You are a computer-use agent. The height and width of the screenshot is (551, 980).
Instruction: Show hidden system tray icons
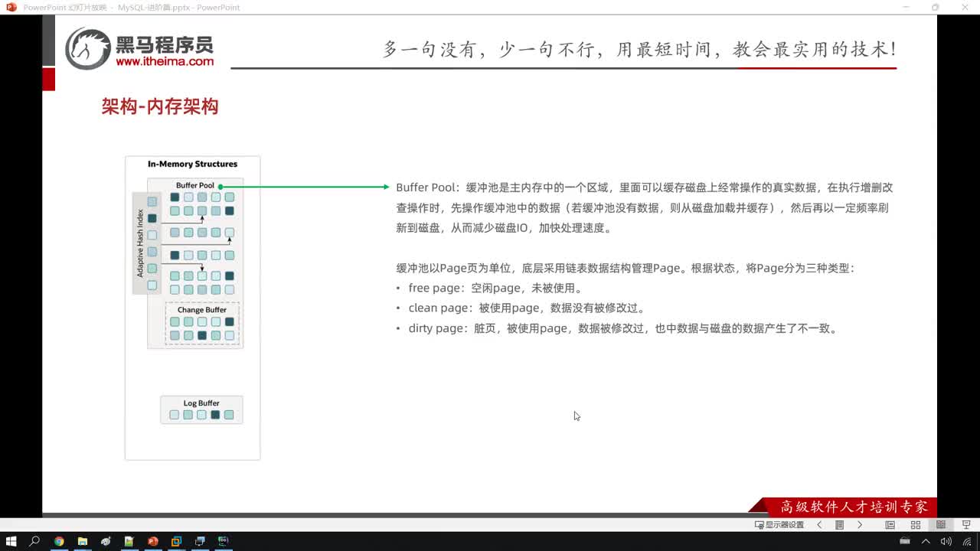point(926,541)
